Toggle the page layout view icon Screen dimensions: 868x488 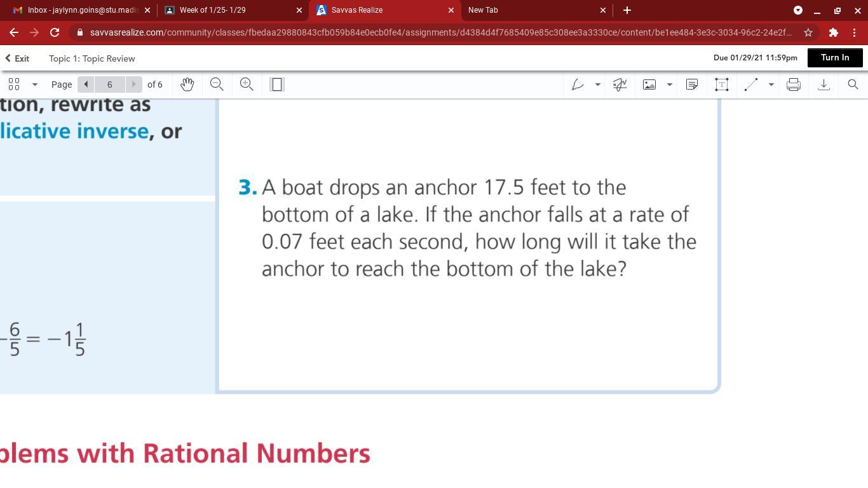click(x=276, y=85)
